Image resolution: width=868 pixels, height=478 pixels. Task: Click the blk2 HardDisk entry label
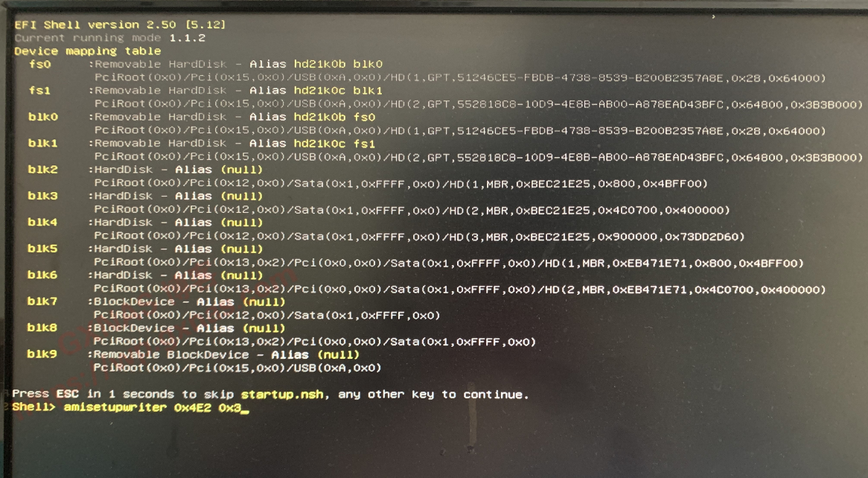pyautogui.click(x=42, y=170)
